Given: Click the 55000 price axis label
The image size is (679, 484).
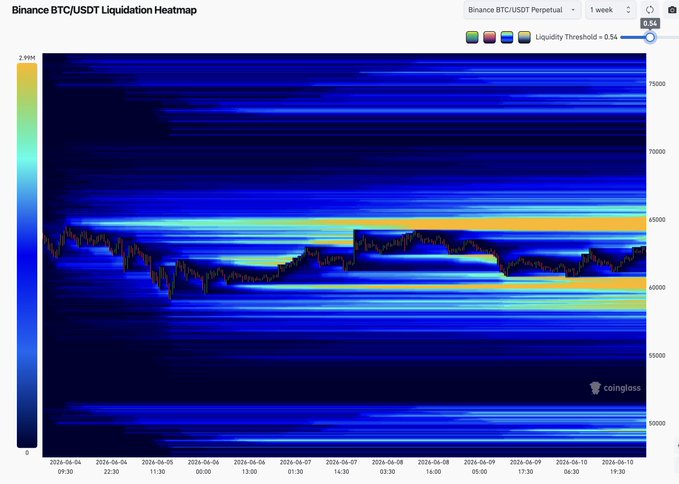Looking at the screenshot, I should tap(657, 355).
